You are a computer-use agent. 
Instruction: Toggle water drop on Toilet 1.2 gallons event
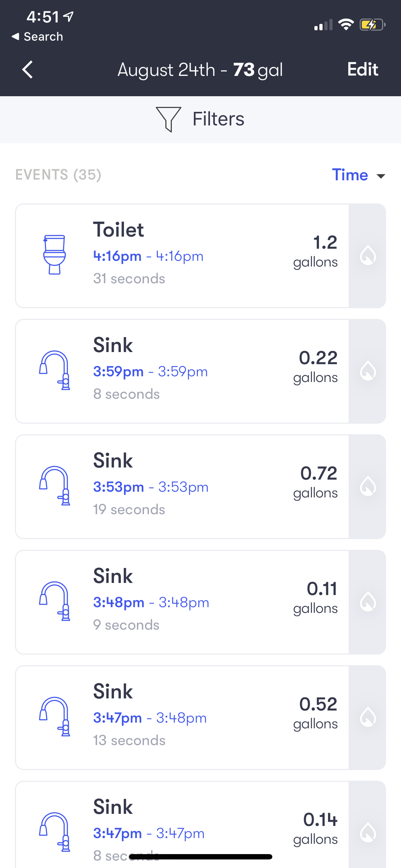click(367, 255)
